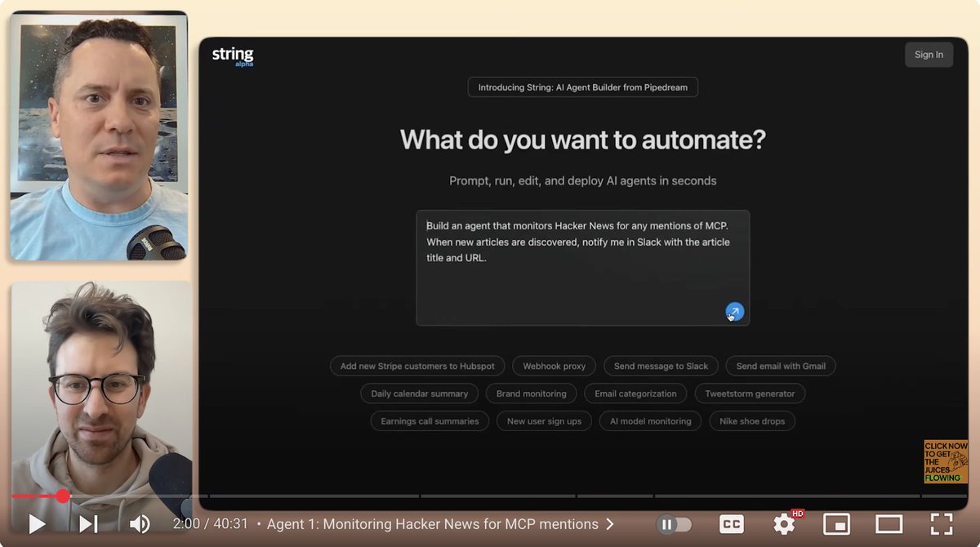Select 'Earnings call summaries' suggestion
Image resolution: width=980 pixels, height=547 pixels.
[x=430, y=421]
